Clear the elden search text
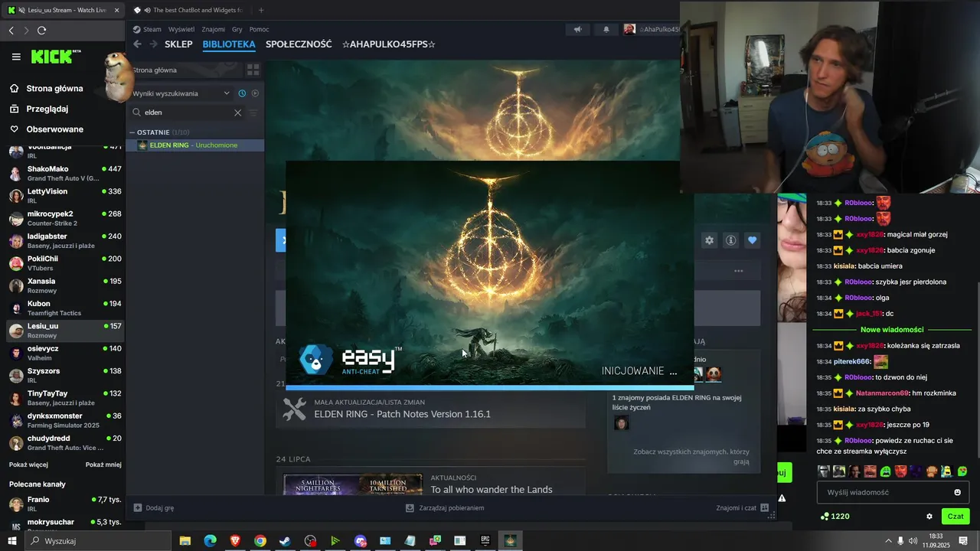 (237, 112)
